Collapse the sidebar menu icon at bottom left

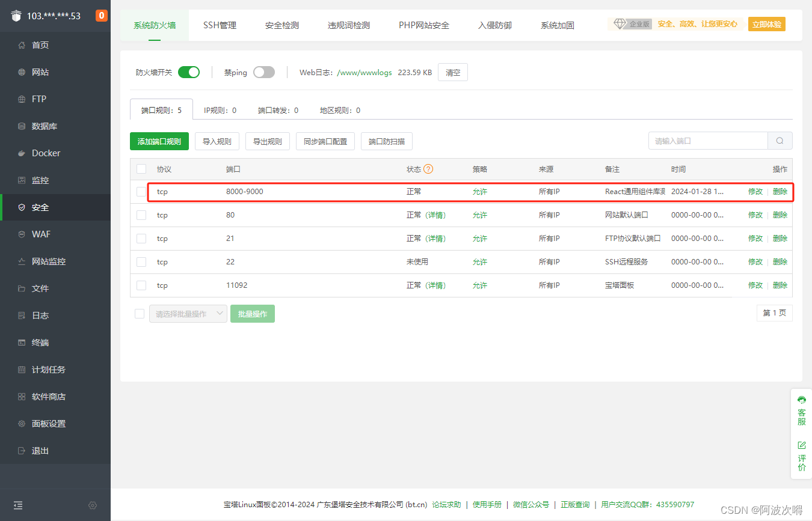click(18, 505)
